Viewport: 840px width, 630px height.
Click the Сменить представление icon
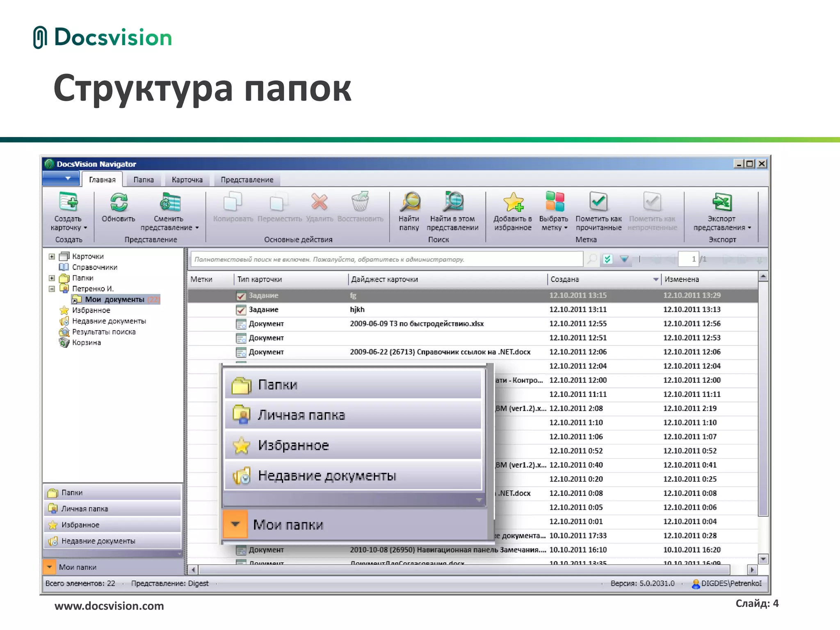click(x=170, y=202)
